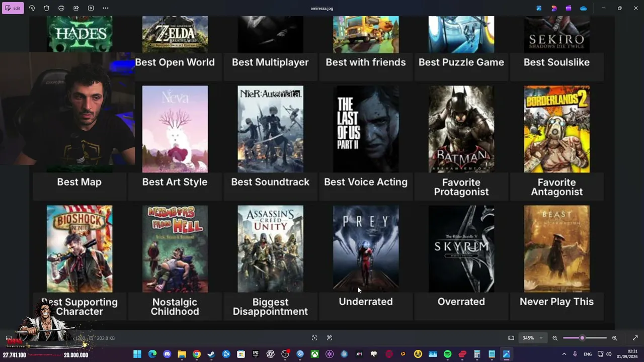This screenshot has width=644, height=362.
Task: Open Steam from the taskbar
Action: click(x=211, y=354)
